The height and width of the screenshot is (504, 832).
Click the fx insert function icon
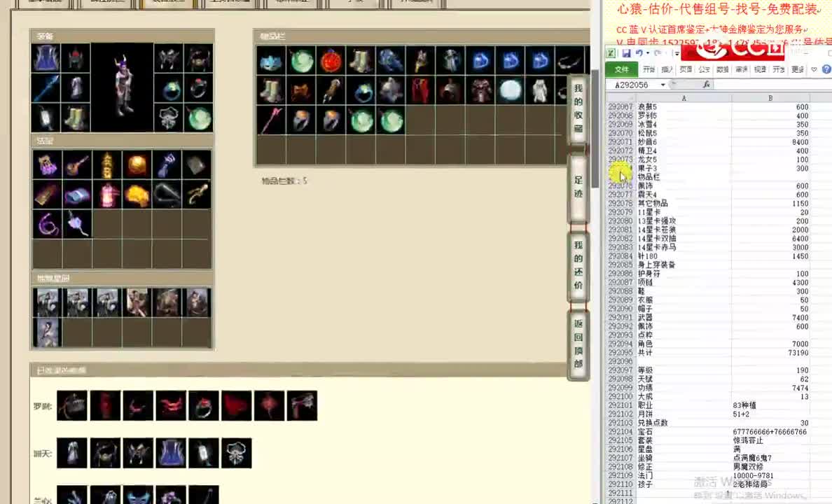tap(706, 85)
